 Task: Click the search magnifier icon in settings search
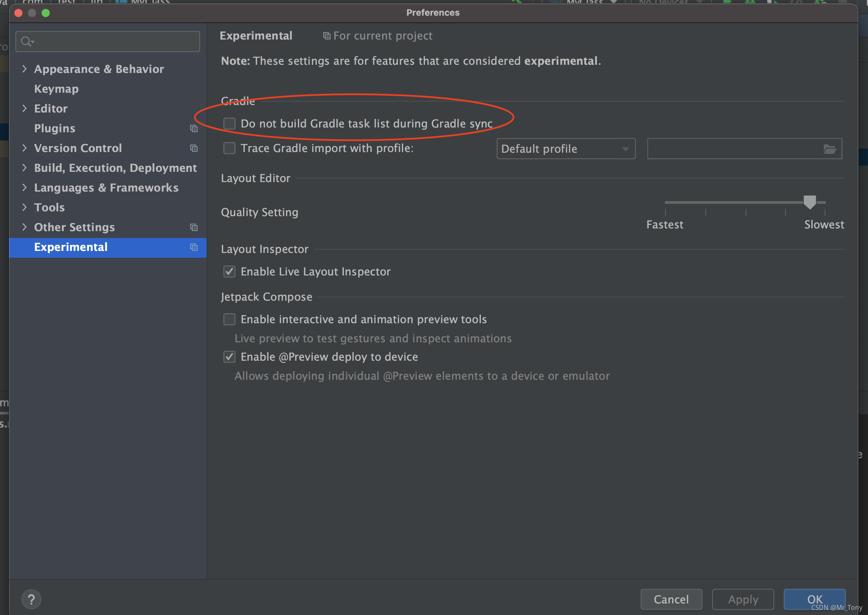(x=27, y=41)
